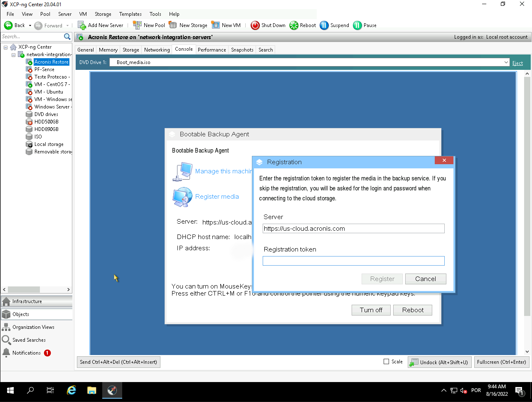
Task: Click the Register button
Action: tap(382, 279)
